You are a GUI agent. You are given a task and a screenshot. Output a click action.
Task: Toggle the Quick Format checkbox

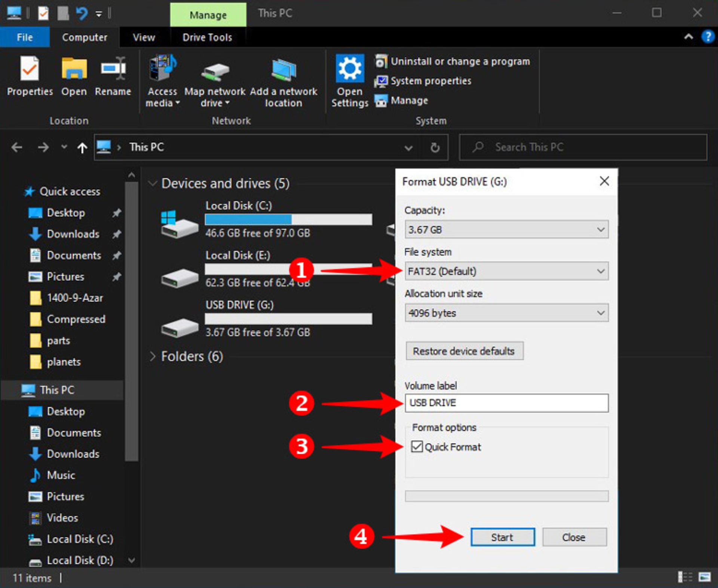(x=417, y=447)
